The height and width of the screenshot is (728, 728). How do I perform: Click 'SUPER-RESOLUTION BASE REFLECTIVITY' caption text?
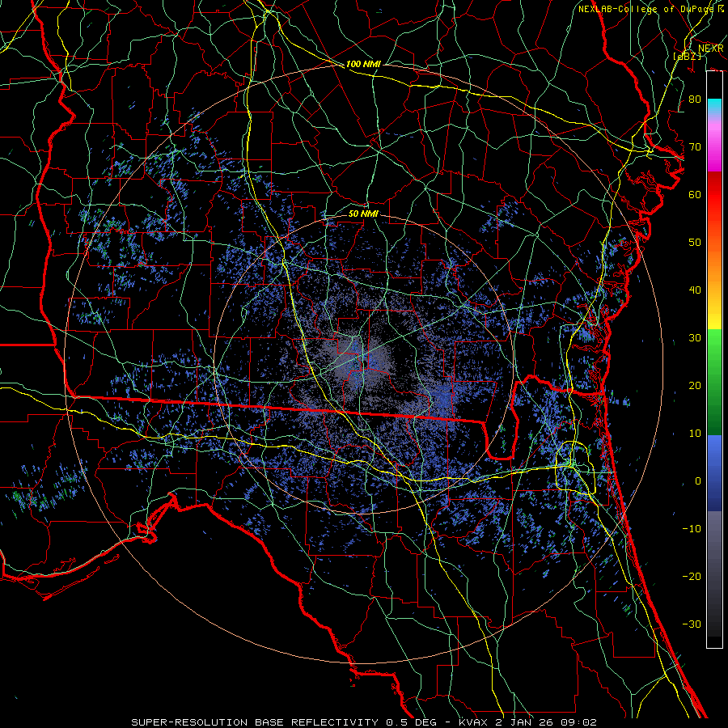[x=255, y=722]
